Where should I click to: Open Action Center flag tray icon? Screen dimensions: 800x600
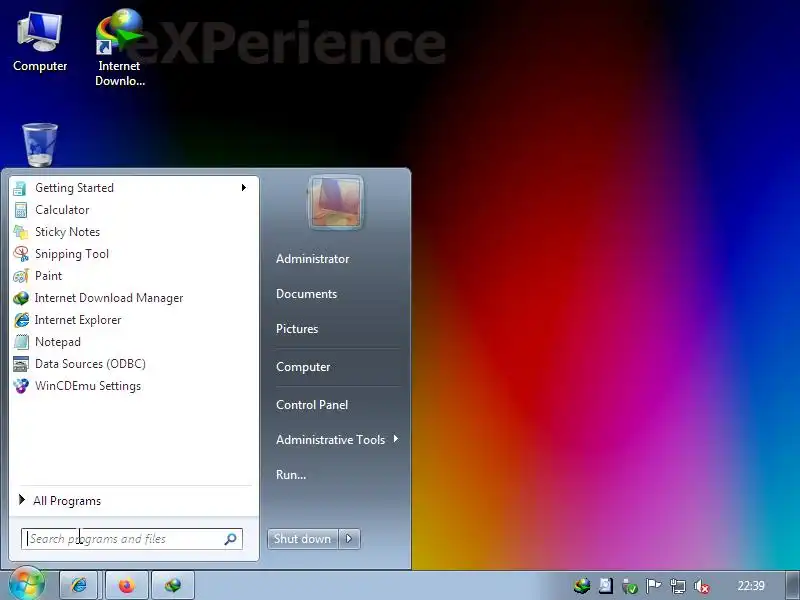click(x=654, y=586)
